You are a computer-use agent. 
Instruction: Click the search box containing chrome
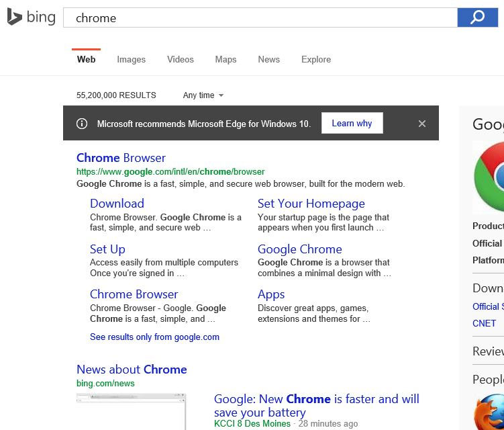coord(260,18)
